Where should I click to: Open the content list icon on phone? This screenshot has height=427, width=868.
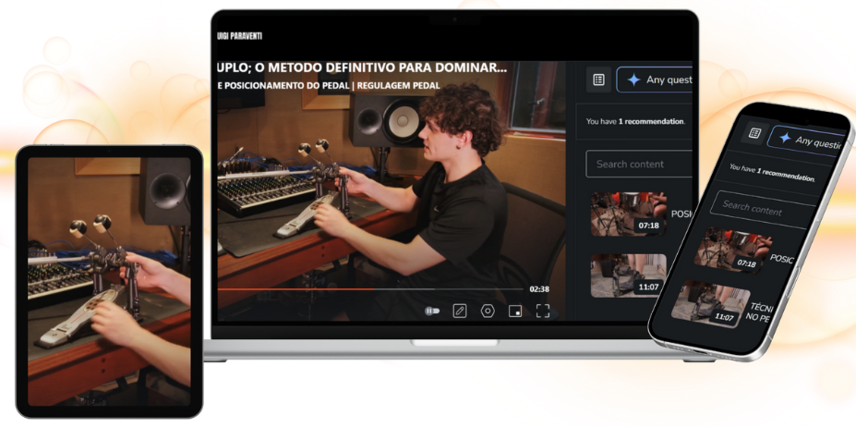click(754, 133)
